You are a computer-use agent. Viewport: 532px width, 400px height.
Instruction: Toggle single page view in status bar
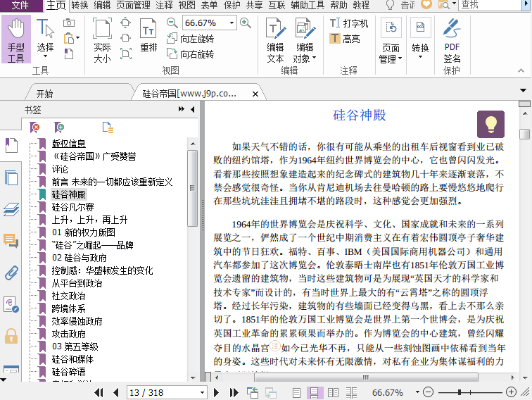point(297,392)
